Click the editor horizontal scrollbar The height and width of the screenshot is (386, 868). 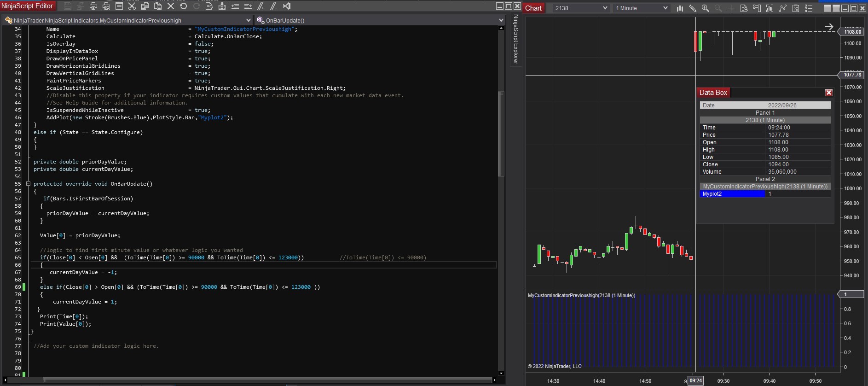[267, 380]
